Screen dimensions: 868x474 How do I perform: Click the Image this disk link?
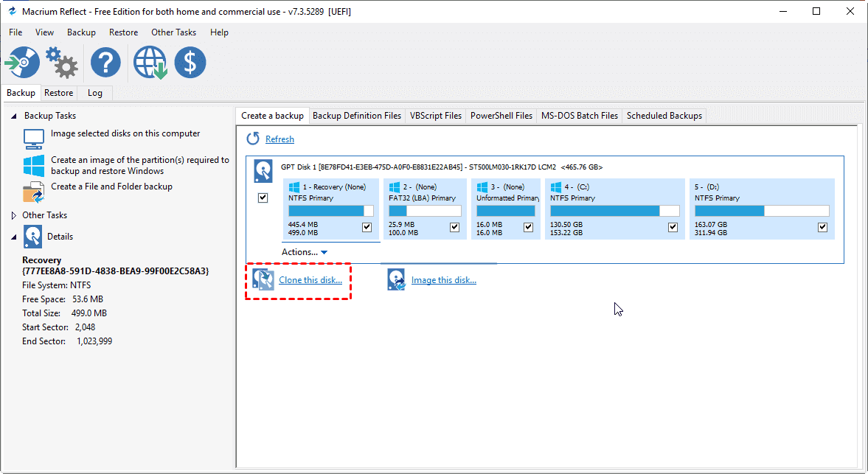point(443,280)
